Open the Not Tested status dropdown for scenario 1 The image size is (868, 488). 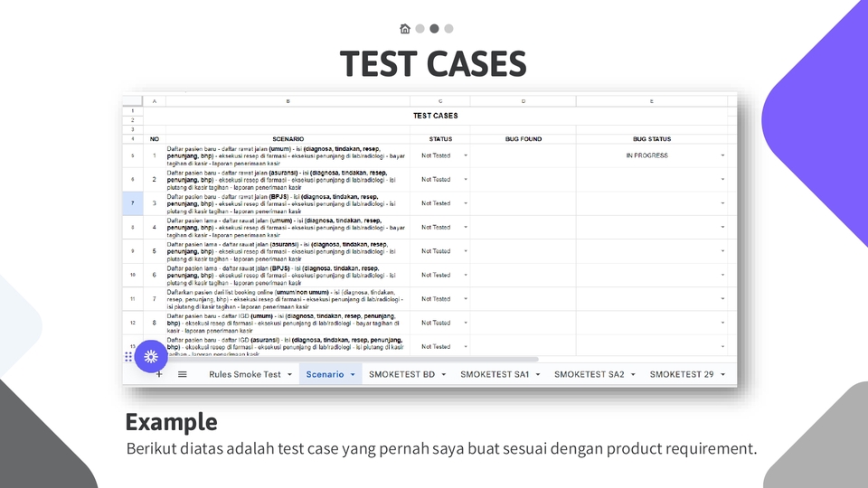(x=467, y=155)
